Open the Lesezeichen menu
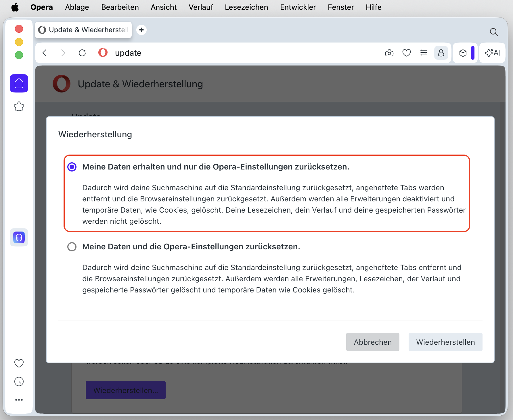This screenshot has width=513, height=420. coord(246,7)
